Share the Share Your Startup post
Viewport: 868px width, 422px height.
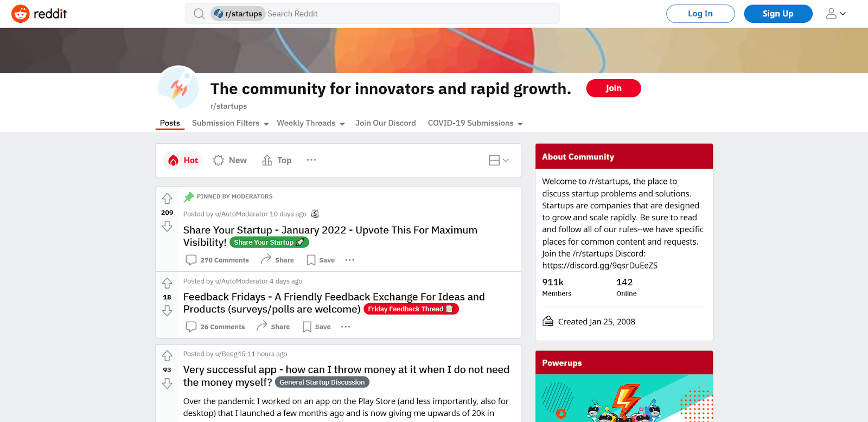[x=277, y=260]
